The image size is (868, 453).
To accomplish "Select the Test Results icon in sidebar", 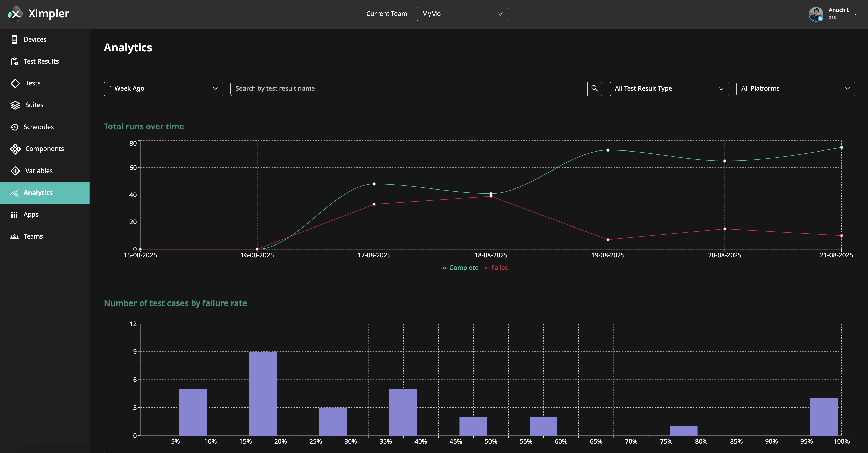I will coord(15,61).
